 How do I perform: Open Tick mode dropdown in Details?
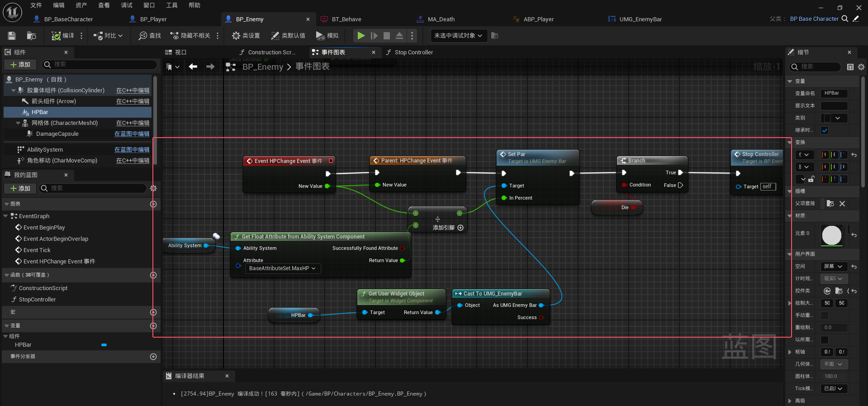pyautogui.click(x=834, y=389)
